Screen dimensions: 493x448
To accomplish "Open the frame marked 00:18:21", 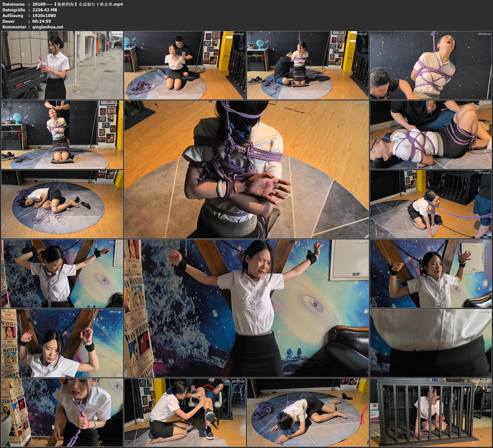I will click(x=431, y=343).
